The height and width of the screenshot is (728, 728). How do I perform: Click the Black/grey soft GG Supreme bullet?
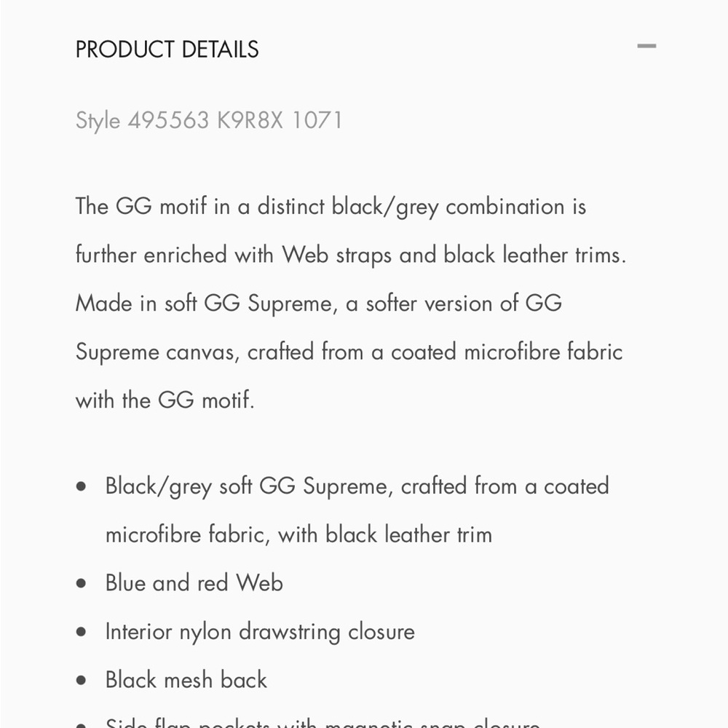[x=357, y=510]
